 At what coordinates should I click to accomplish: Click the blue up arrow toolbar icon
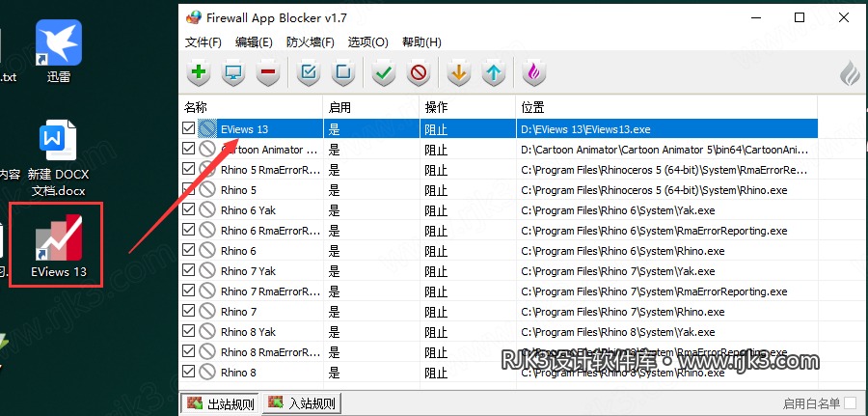[x=494, y=72]
